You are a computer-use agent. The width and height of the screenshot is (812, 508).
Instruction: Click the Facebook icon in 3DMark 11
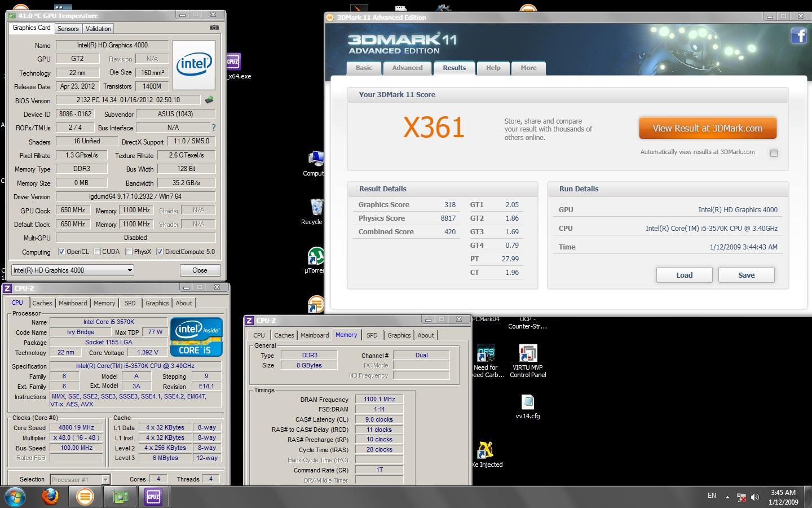click(x=799, y=36)
